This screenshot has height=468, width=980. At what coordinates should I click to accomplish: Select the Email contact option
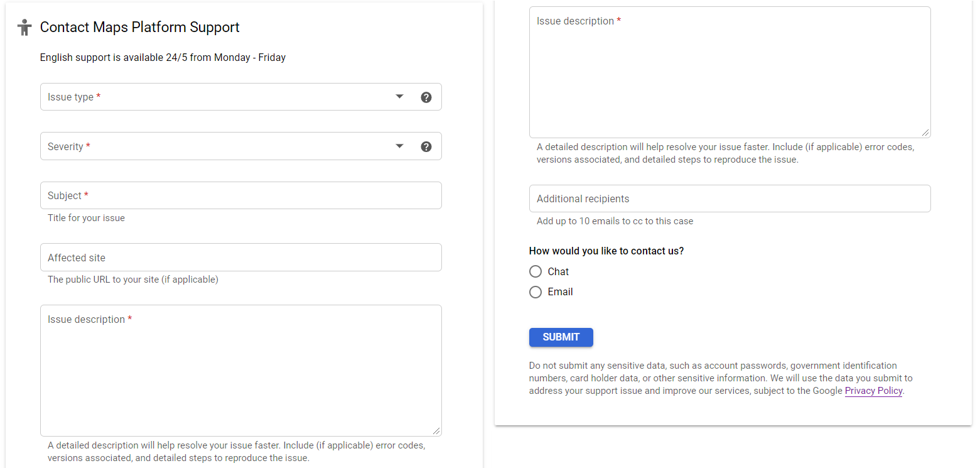[x=536, y=292]
